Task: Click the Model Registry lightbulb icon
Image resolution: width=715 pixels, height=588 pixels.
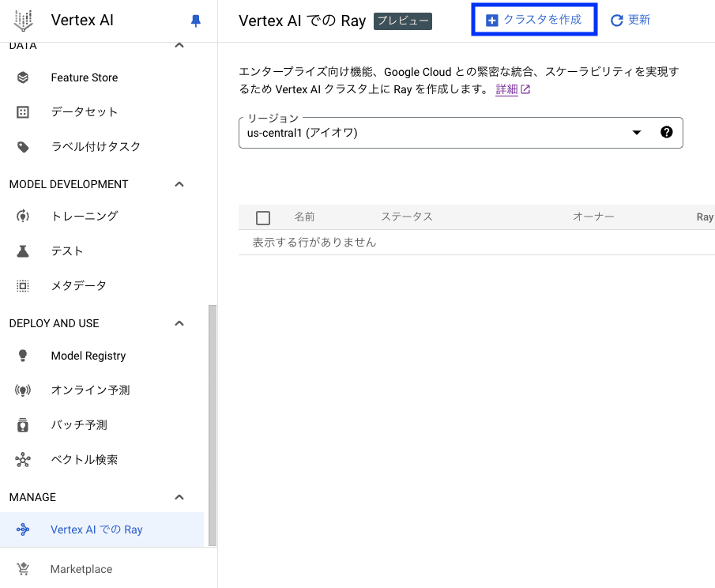Action: pyautogui.click(x=23, y=356)
